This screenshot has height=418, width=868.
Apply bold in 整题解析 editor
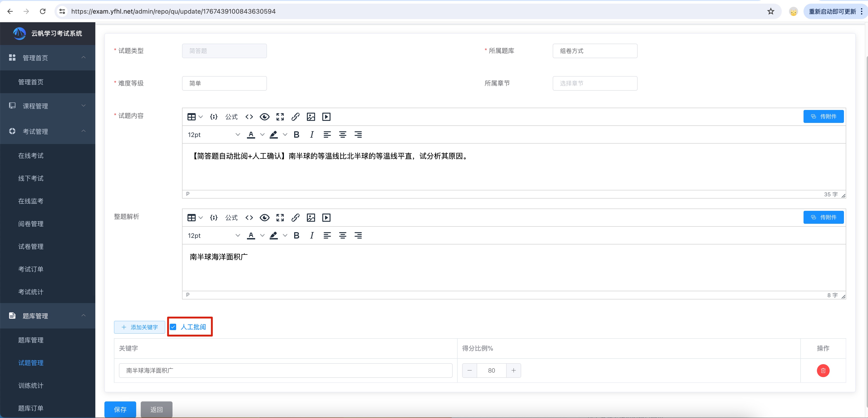296,236
